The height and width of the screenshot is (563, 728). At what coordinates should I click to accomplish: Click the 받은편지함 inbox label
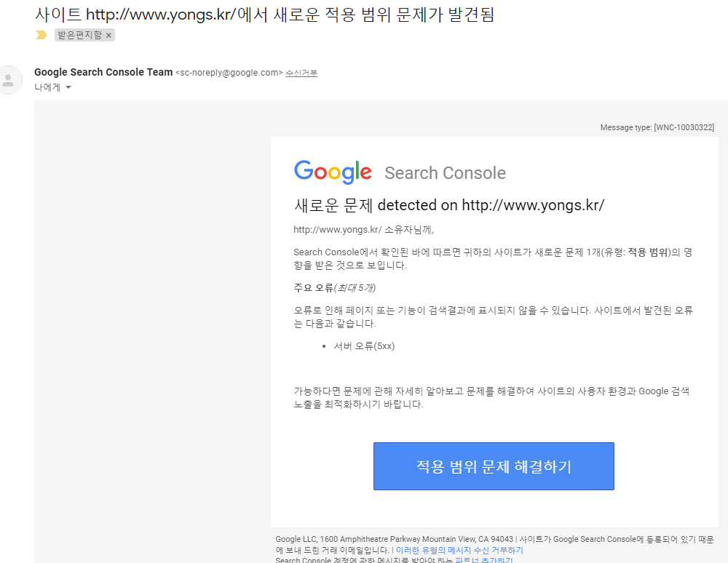(x=79, y=35)
